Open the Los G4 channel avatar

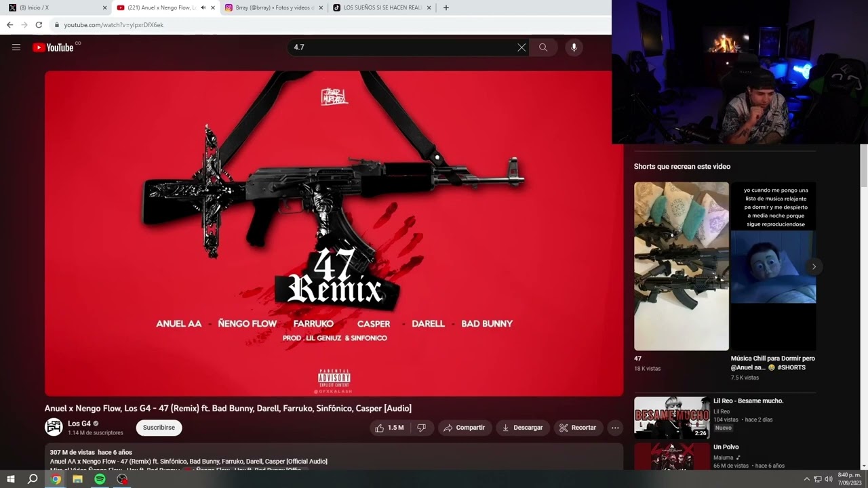(x=54, y=427)
